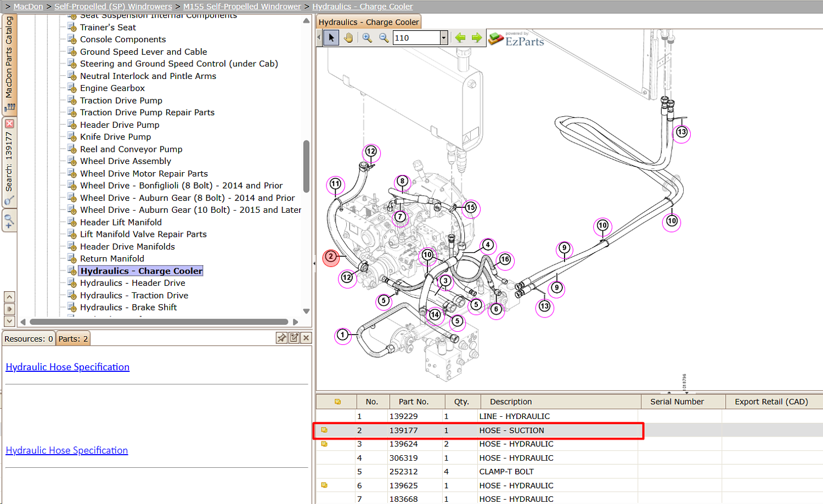823x504 pixels.
Task: Click the zoom percentage field showing 110
Action: pos(417,38)
